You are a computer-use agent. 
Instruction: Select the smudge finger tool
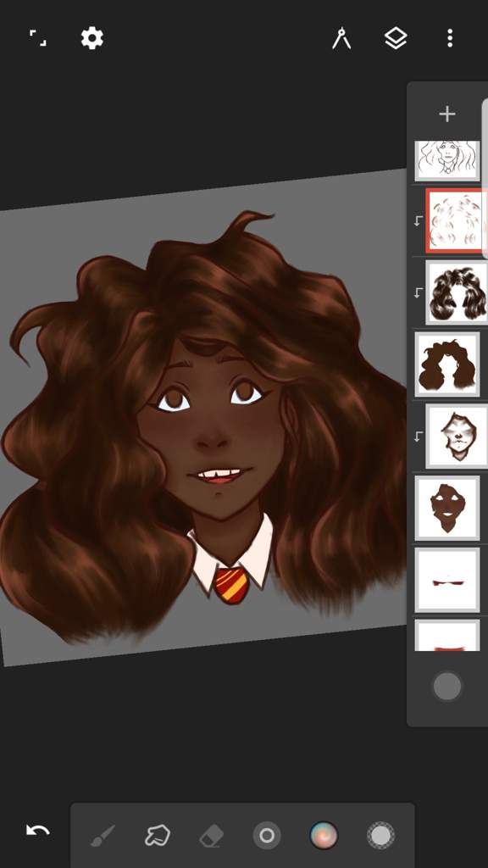point(157,835)
